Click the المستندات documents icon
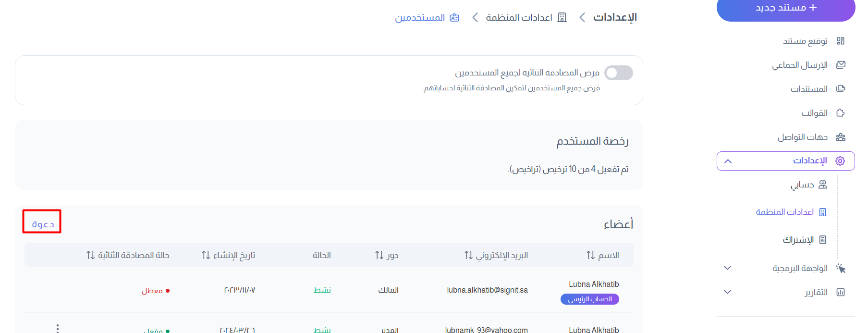This screenshot has height=333, width=868. click(x=841, y=89)
